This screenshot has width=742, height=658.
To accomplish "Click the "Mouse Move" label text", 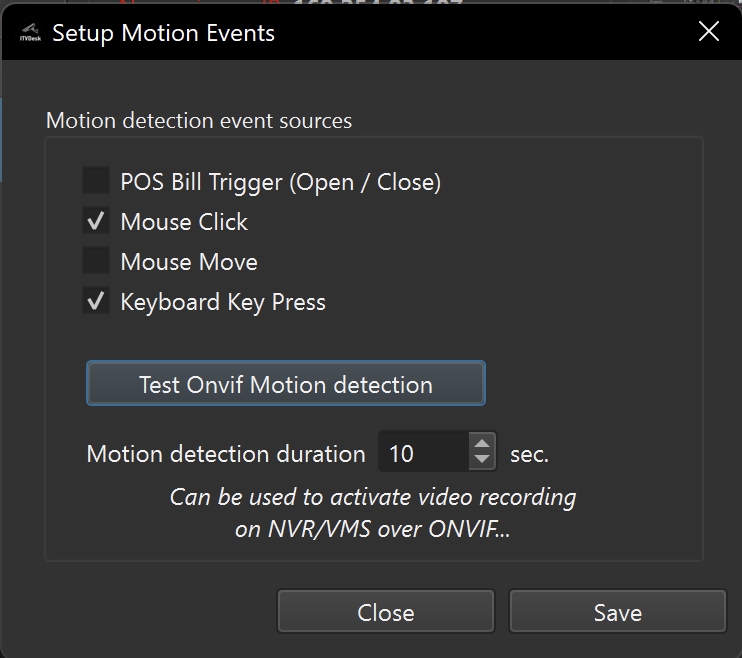I will [x=189, y=262].
